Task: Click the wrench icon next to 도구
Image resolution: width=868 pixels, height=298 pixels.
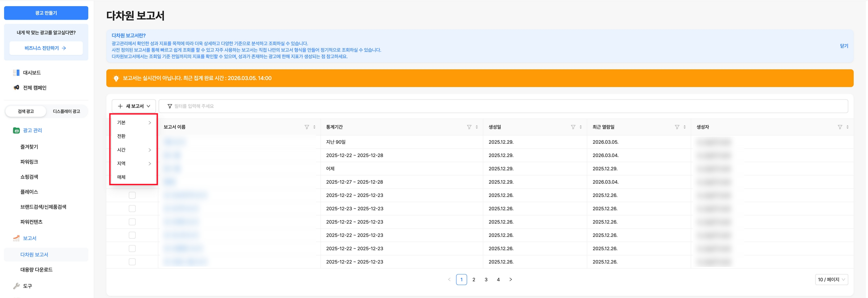Action: (16, 286)
